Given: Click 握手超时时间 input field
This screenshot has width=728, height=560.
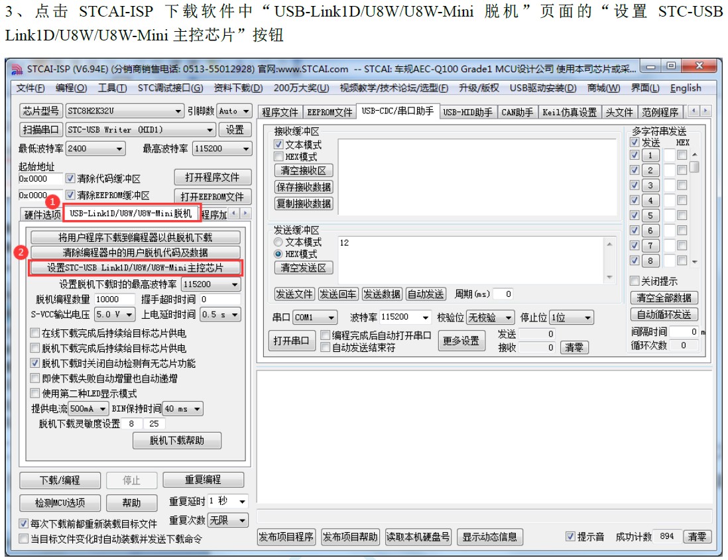Looking at the screenshot, I should pos(220,300).
